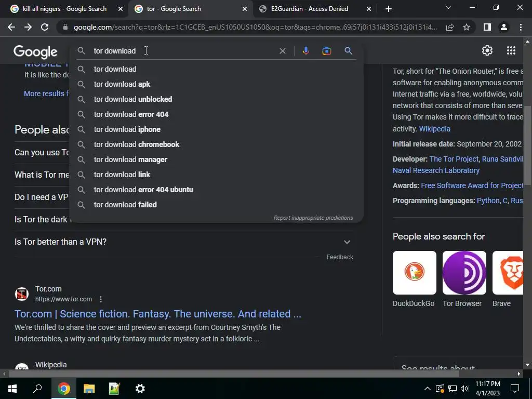
Task: Open the volume control in system tray
Action: (x=464, y=389)
